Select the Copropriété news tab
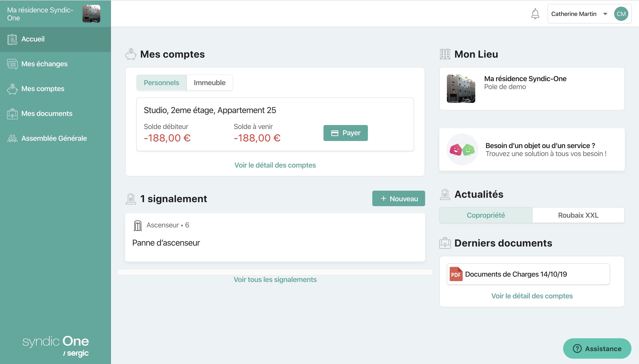Image resolution: width=639 pixels, height=364 pixels. 486,215
